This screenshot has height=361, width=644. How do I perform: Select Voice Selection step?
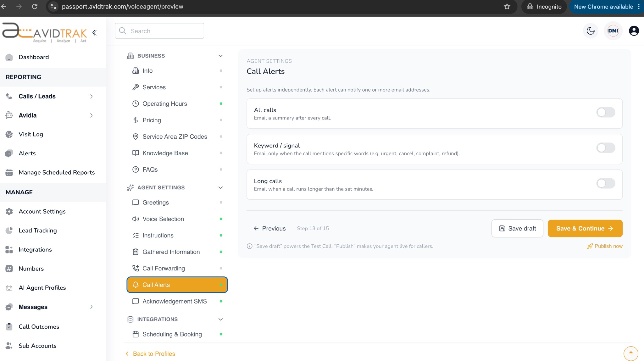177,219
